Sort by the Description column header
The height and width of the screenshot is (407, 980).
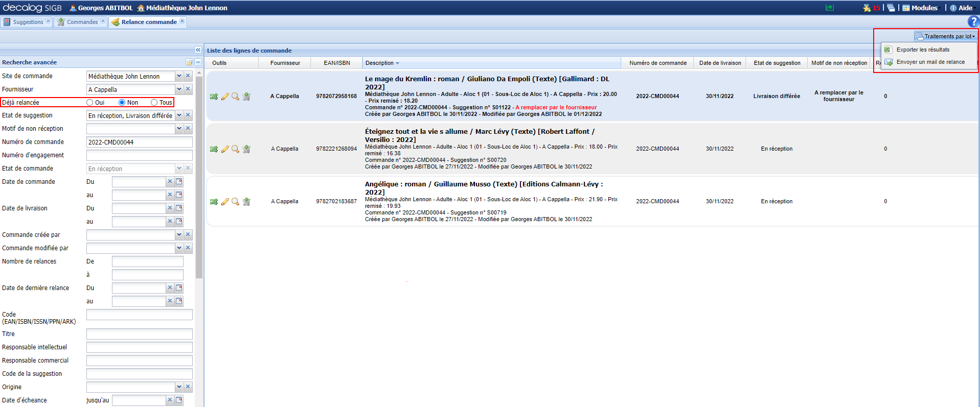492,63
